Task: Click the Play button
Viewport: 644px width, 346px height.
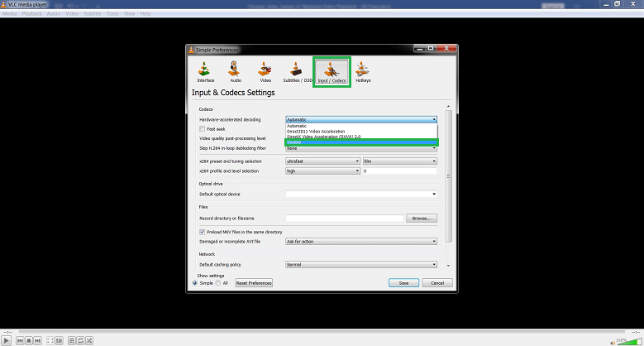Action: click(6, 341)
